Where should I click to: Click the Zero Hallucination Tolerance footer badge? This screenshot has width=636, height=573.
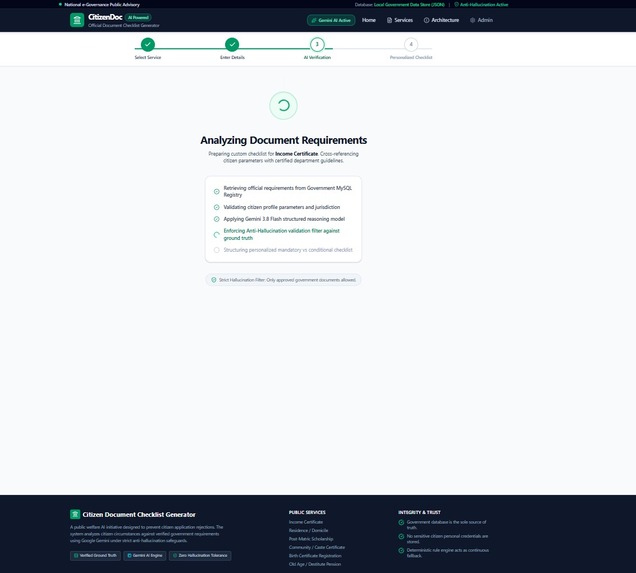[200, 556]
